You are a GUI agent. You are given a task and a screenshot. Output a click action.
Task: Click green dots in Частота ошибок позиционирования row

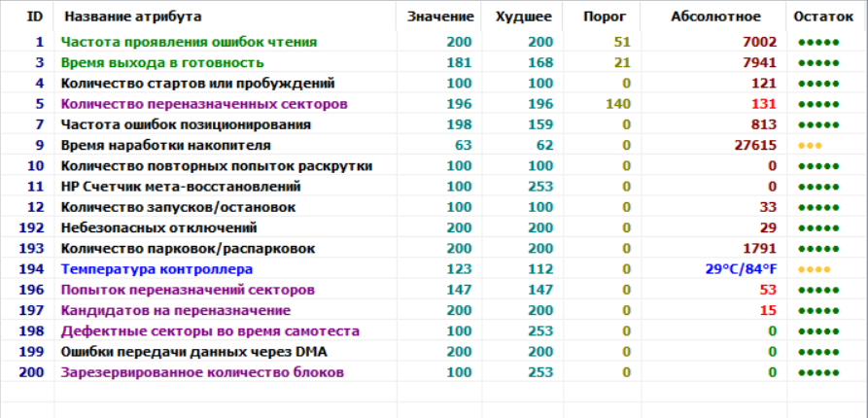817,125
